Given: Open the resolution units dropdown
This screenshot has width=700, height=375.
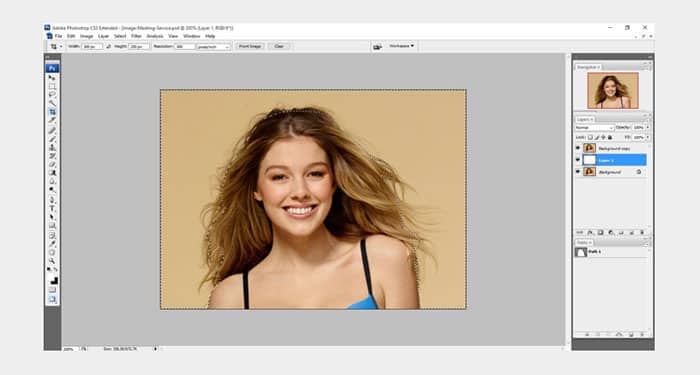Looking at the screenshot, I should (x=214, y=46).
